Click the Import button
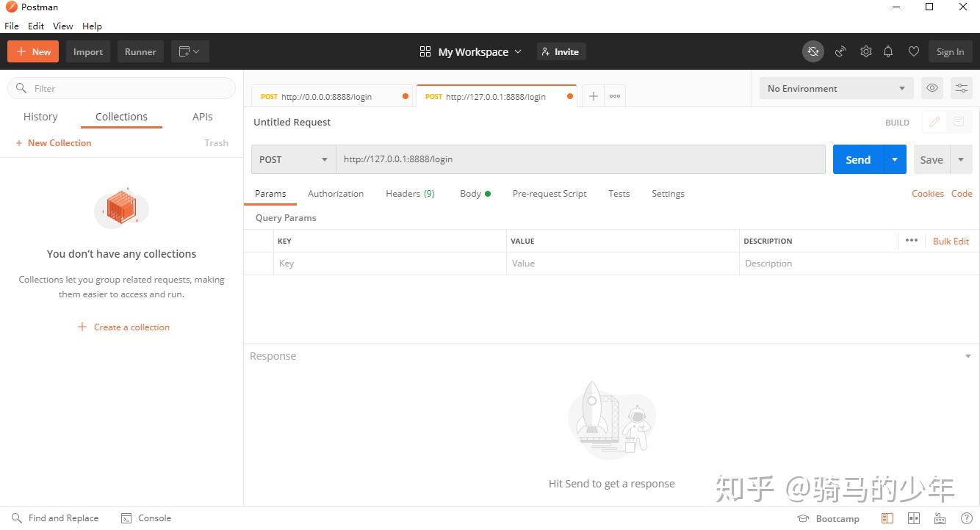The width and height of the screenshot is (980, 530). [x=88, y=51]
